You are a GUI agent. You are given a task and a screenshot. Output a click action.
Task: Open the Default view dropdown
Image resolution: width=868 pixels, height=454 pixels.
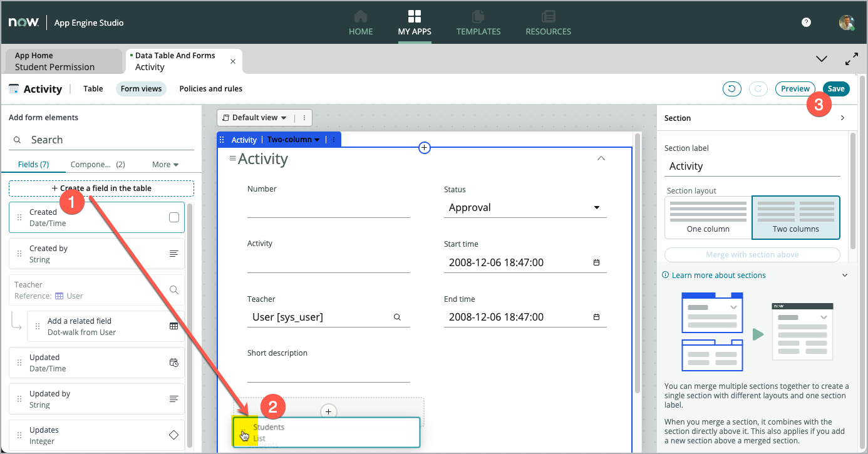[255, 117]
